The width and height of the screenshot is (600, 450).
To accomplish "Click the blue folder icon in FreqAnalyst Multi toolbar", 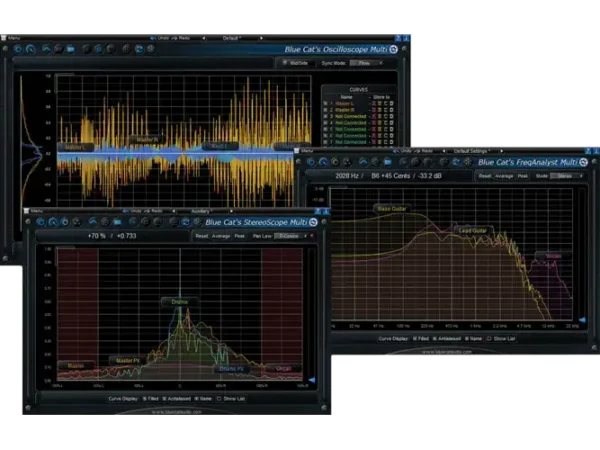I will pyautogui.click(x=388, y=162).
